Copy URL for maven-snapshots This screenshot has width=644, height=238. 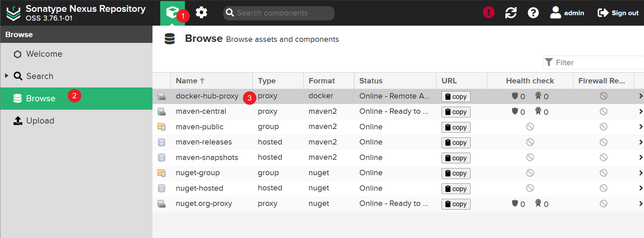click(456, 158)
